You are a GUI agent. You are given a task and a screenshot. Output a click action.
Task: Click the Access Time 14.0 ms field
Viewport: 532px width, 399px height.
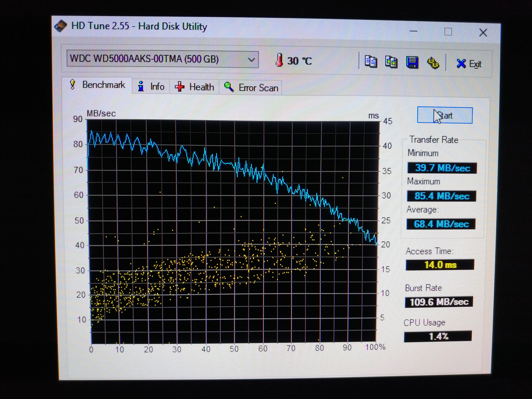440,265
